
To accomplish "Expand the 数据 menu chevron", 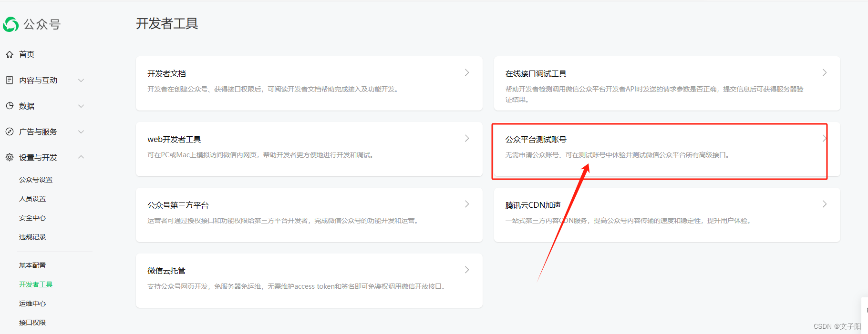I will click(x=81, y=106).
